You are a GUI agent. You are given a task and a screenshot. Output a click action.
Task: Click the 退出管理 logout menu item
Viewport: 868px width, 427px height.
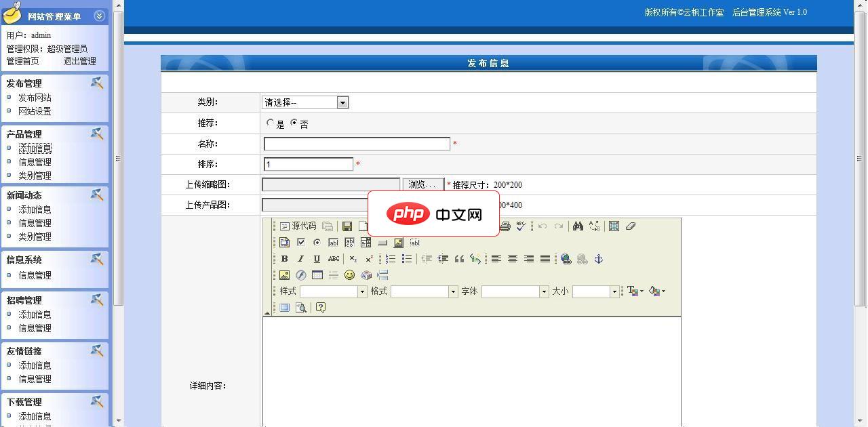point(81,60)
